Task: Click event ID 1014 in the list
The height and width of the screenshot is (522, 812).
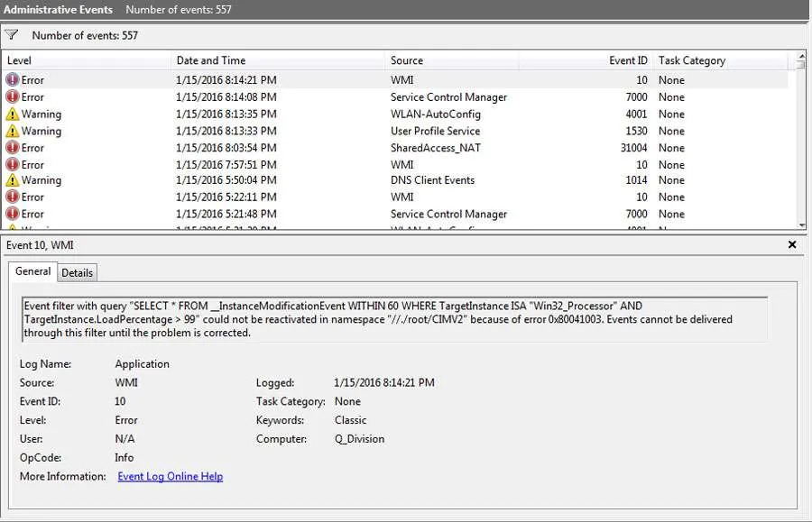Action: point(636,180)
